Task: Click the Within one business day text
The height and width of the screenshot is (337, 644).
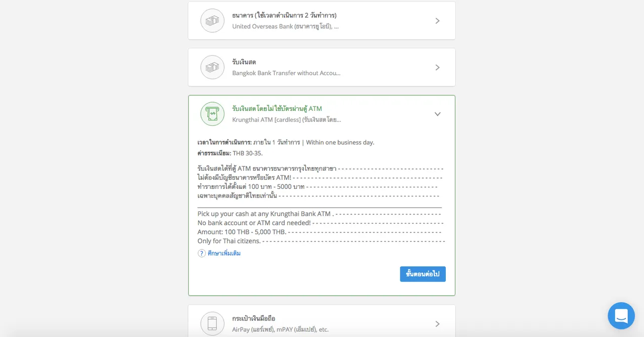Action: 340,142
